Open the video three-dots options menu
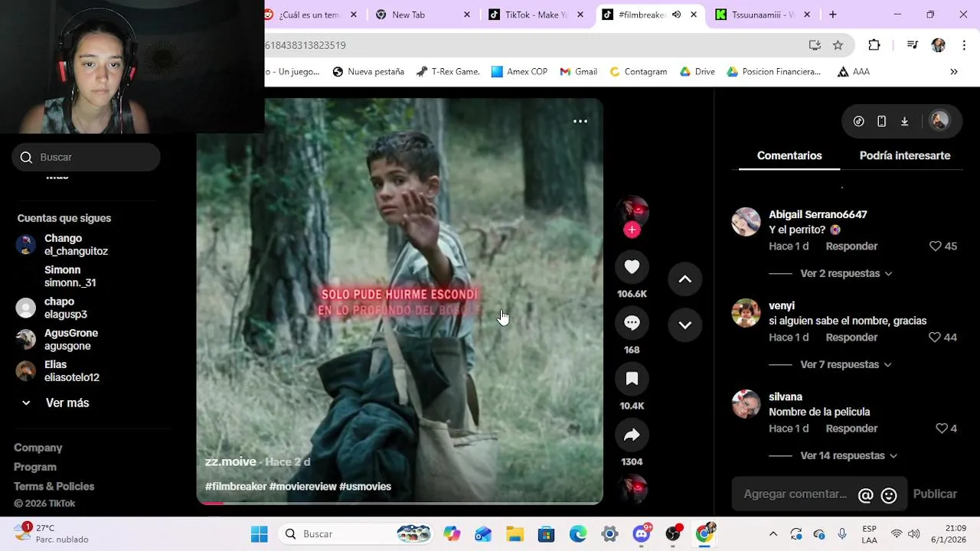This screenshot has width=980, height=551. click(x=580, y=121)
